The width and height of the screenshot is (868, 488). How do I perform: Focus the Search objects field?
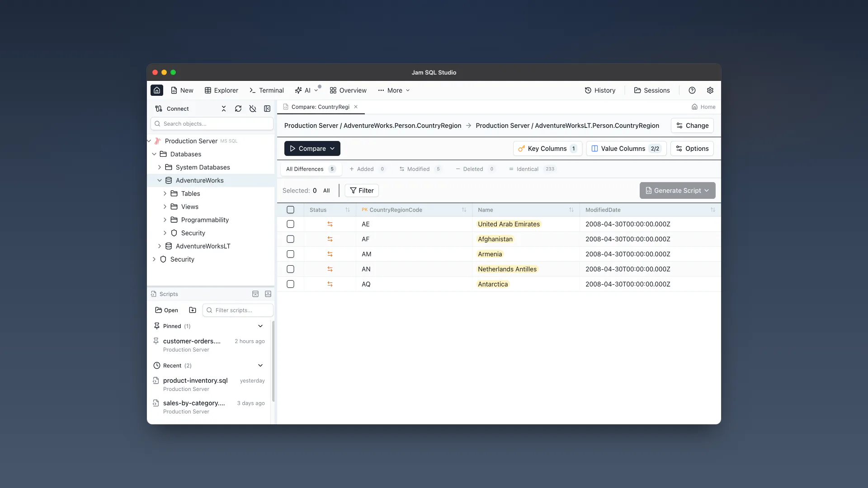tap(212, 124)
